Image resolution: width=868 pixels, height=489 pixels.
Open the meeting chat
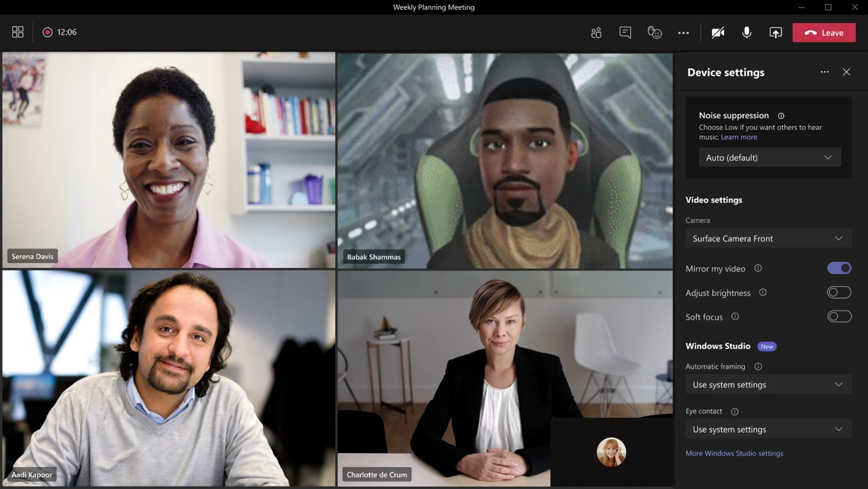[x=625, y=32]
